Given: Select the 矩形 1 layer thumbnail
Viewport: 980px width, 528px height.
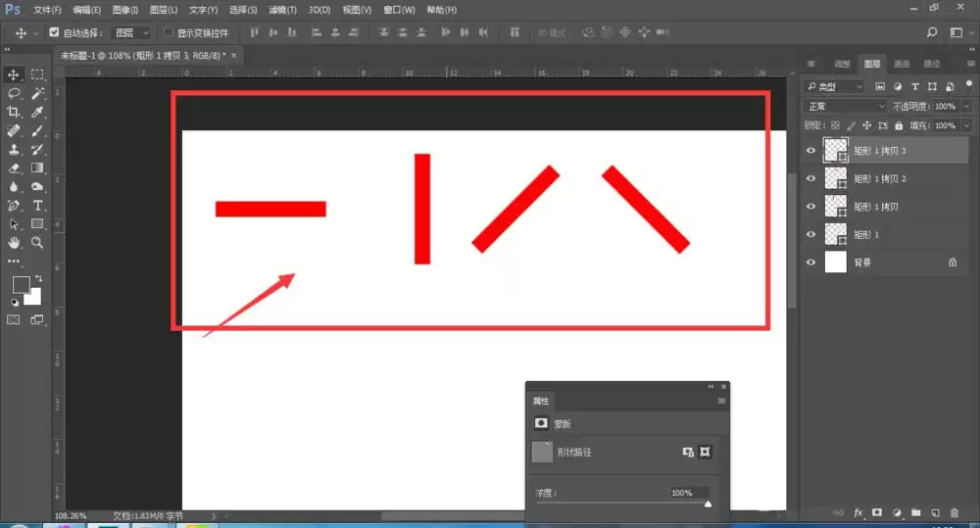Looking at the screenshot, I should click(836, 234).
